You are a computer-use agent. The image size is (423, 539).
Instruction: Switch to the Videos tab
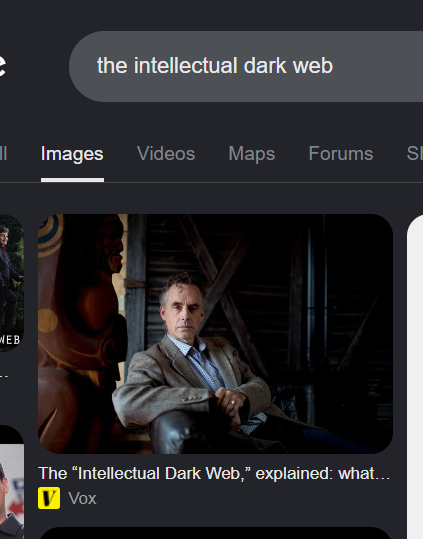pos(166,153)
